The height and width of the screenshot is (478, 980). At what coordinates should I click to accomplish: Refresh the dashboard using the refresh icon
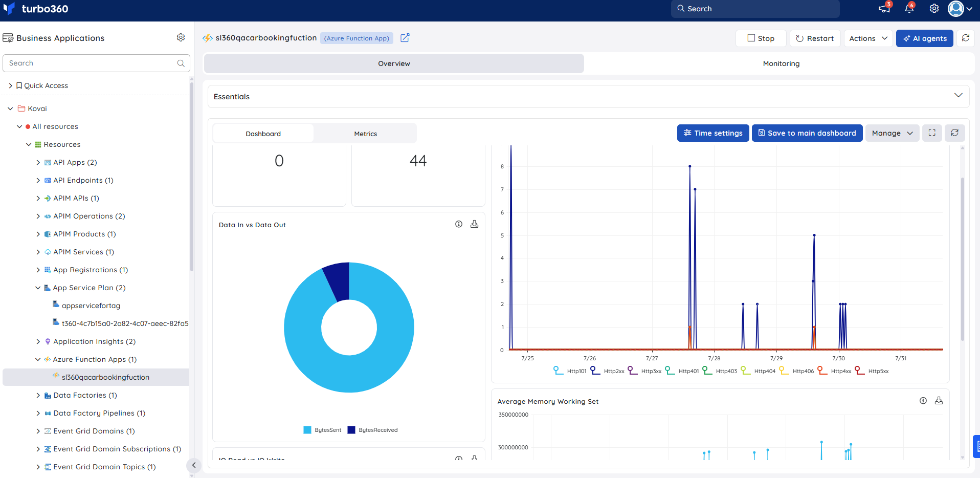pyautogui.click(x=954, y=133)
